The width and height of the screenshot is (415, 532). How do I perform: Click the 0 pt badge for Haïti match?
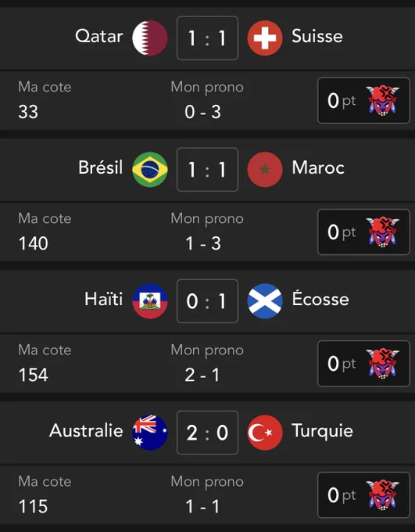363,363
